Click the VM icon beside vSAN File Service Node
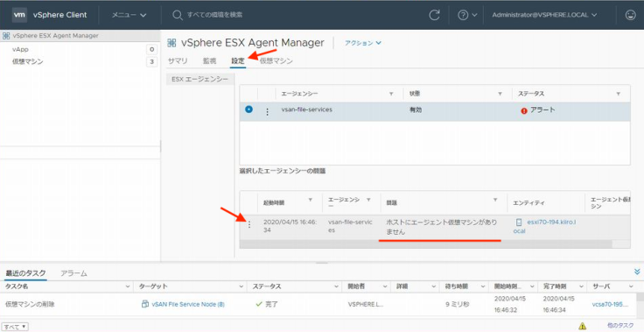 point(144,304)
